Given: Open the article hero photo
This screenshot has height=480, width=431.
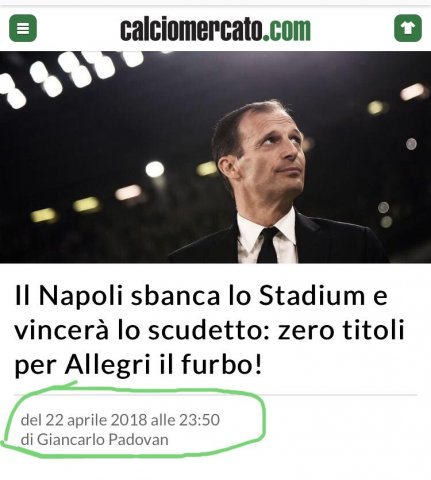Looking at the screenshot, I should tap(215, 157).
